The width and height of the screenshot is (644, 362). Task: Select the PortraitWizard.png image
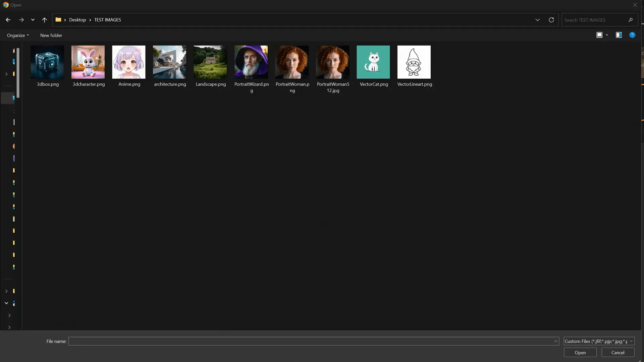[x=251, y=62]
